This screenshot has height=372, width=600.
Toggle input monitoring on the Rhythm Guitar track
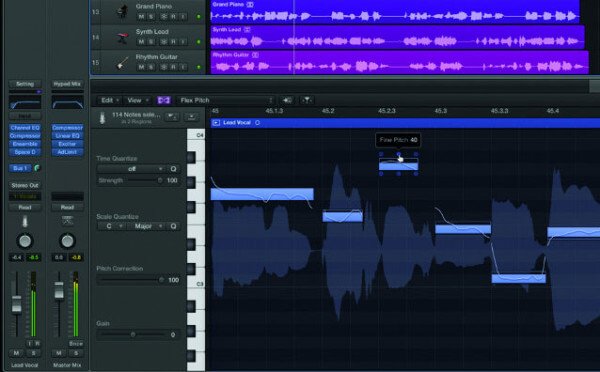point(183,67)
